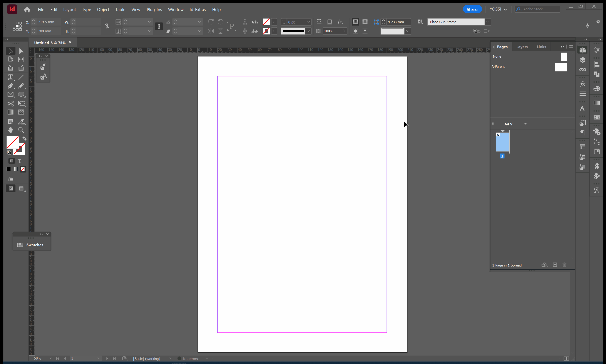Expand the zoom level dropdown
606x364 pixels.
(x=50, y=358)
